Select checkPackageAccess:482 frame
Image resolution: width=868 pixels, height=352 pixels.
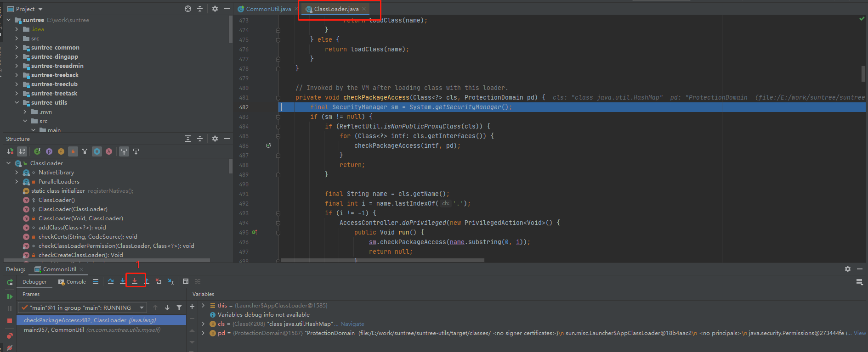click(x=102, y=320)
